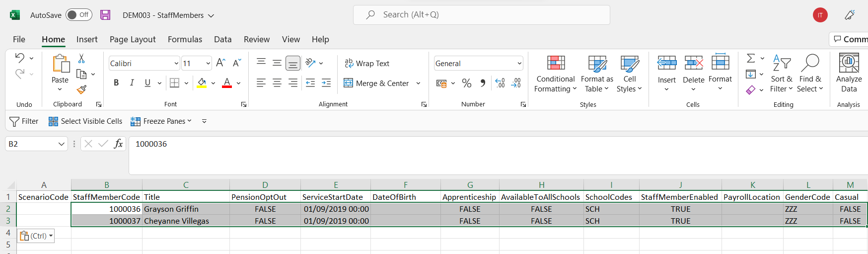This screenshot has height=254, width=868.
Task: Click Comma Style icon
Action: (x=483, y=84)
